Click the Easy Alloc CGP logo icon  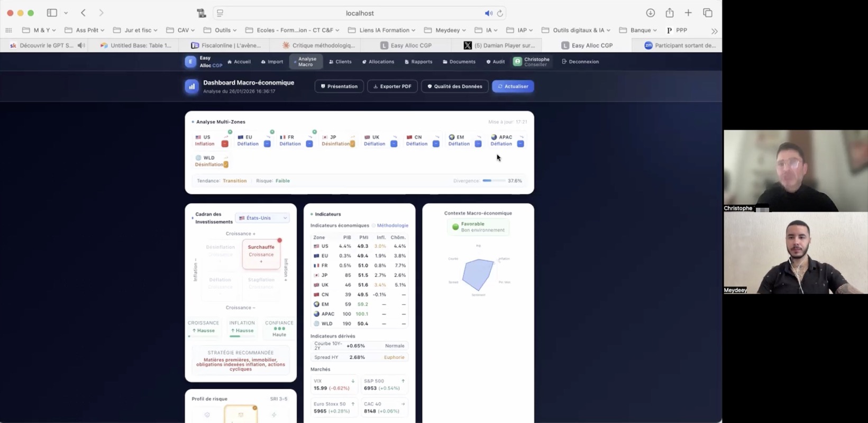tap(190, 62)
